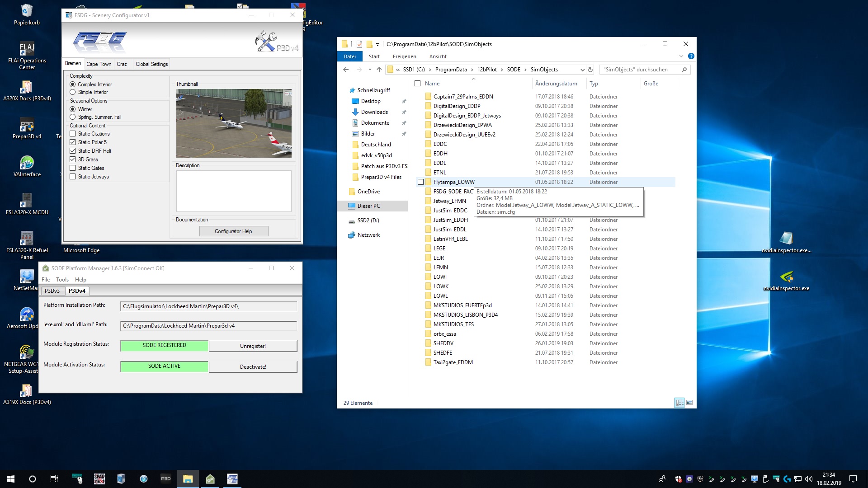Choose Spring, Summer, Fall season option
868x488 pixels.
73,117
